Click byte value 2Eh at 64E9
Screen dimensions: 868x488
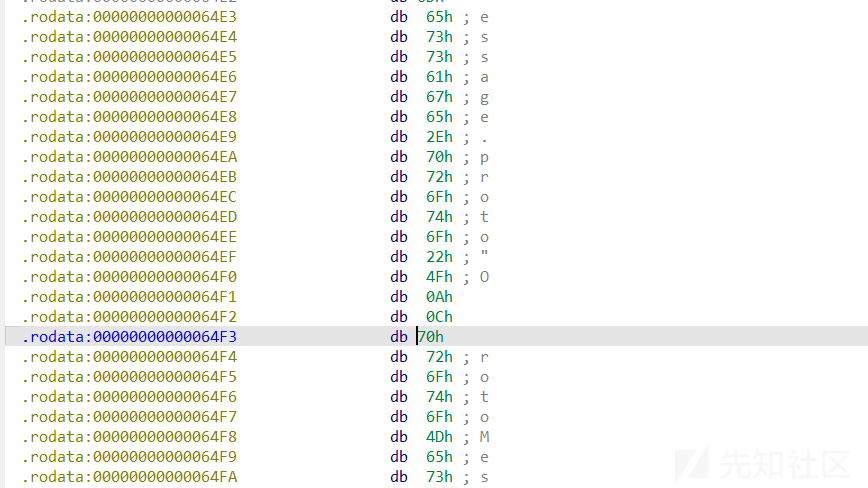click(x=439, y=137)
